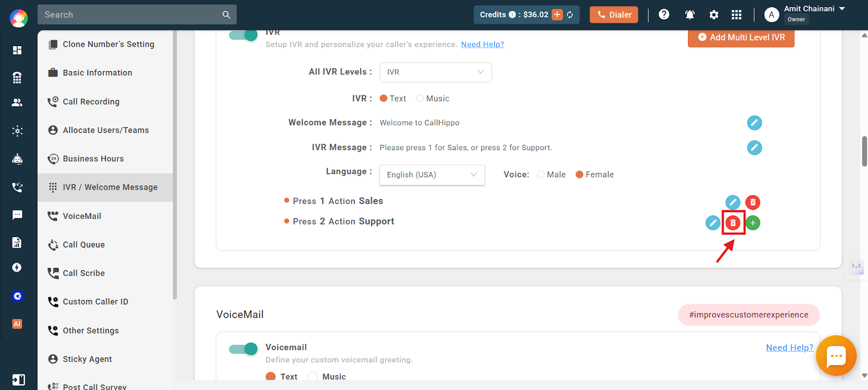Screen dimensions: 868x390
Task: Go to Other Settings section
Action: pyautogui.click(x=105, y=330)
